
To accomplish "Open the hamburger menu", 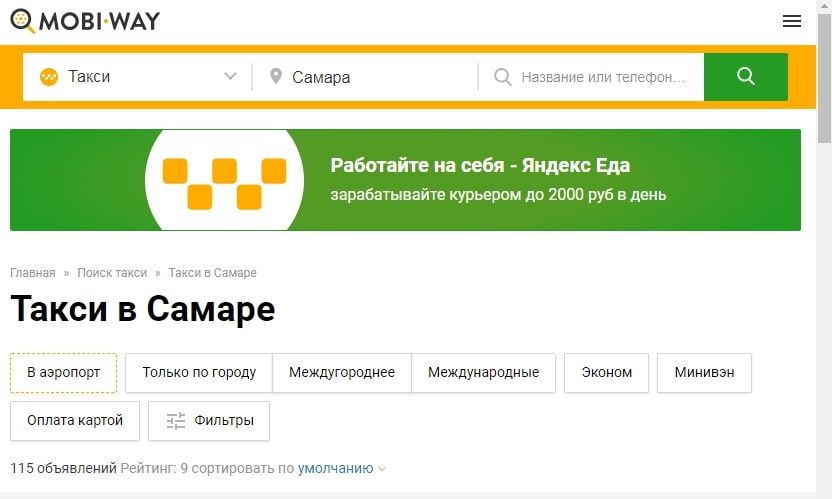I will click(791, 22).
